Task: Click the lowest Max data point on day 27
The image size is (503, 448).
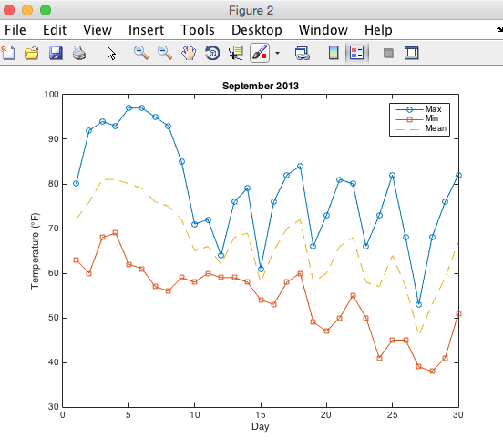Action: click(418, 305)
